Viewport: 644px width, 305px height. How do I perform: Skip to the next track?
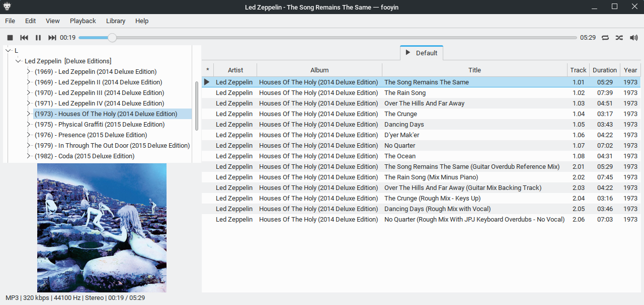52,38
